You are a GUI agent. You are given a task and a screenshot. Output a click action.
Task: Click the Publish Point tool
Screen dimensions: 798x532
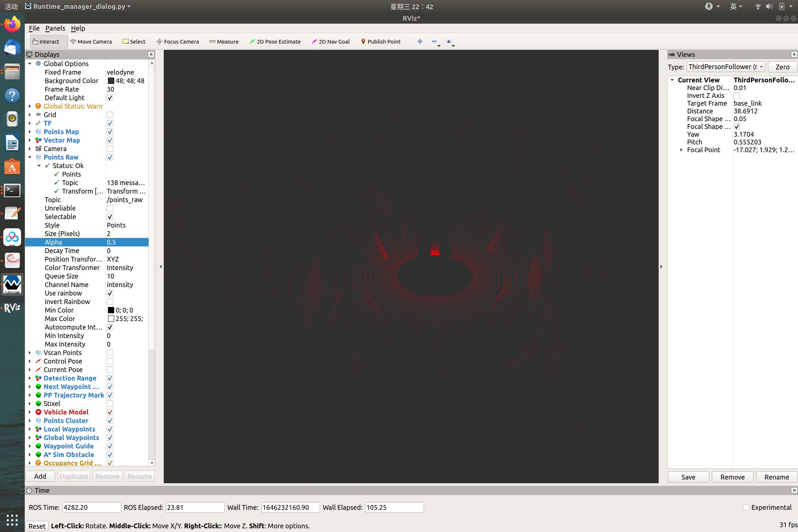click(x=381, y=41)
